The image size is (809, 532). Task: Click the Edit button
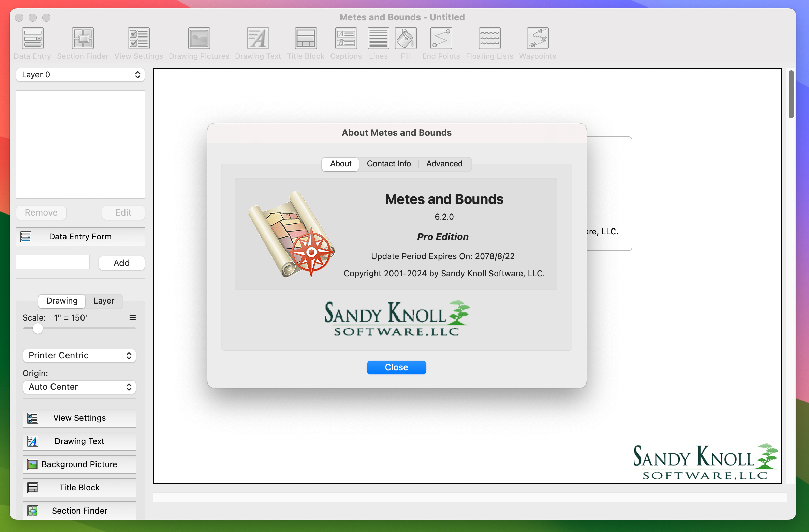coord(123,212)
